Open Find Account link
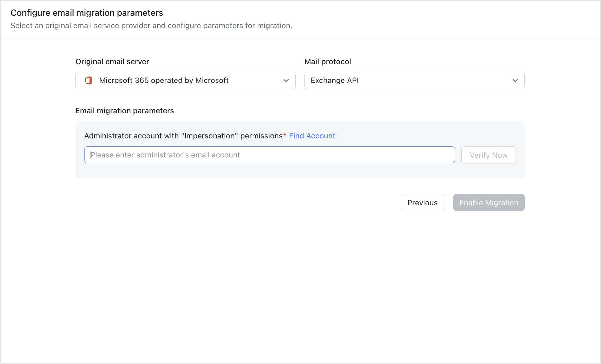 point(312,136)
